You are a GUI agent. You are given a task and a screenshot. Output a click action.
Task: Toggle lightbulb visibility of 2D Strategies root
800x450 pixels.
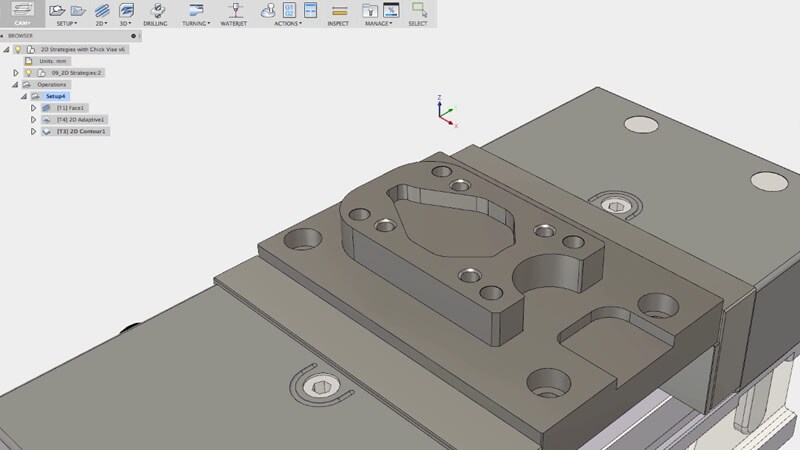pyautogui.click(x=18, y=48)
